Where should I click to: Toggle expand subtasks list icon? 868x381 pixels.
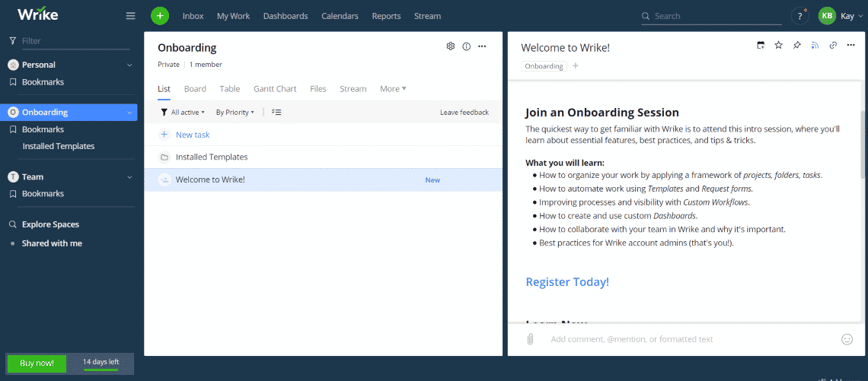click(277, 113)
